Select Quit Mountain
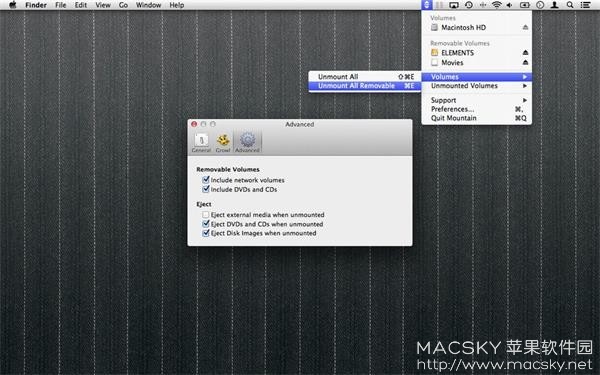This screenshot has width=600, height=375. [476, 118]
